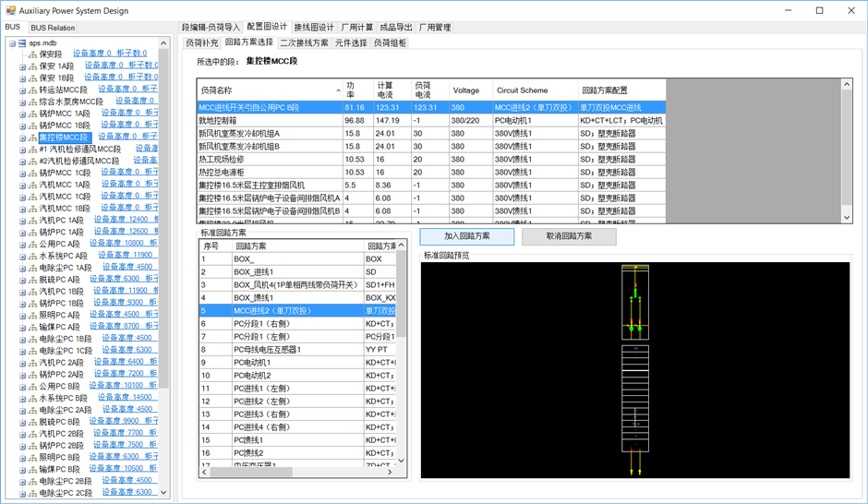Click the bus icon beside 保安段
Screen dimensions: 868x504
click(32, 54)
